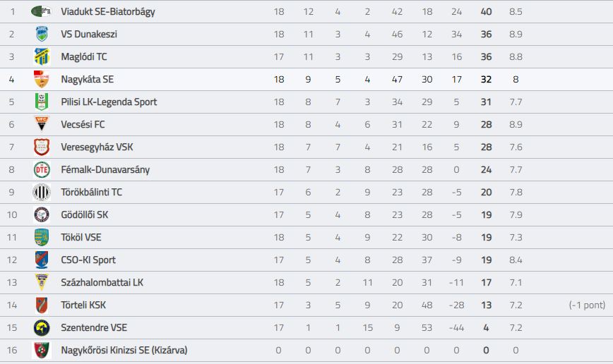
Task: Open the Százhalombattai LK team page
Action: [x=102, y=282]
